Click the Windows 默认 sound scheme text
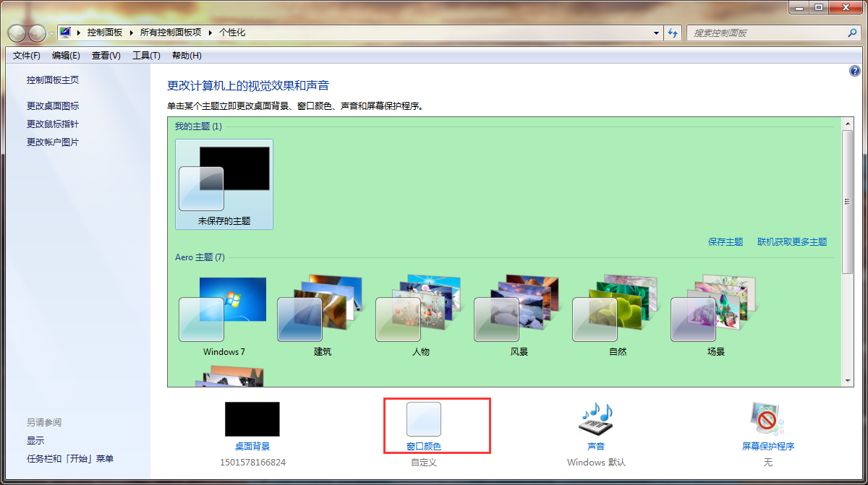 [x=596, y=462]
